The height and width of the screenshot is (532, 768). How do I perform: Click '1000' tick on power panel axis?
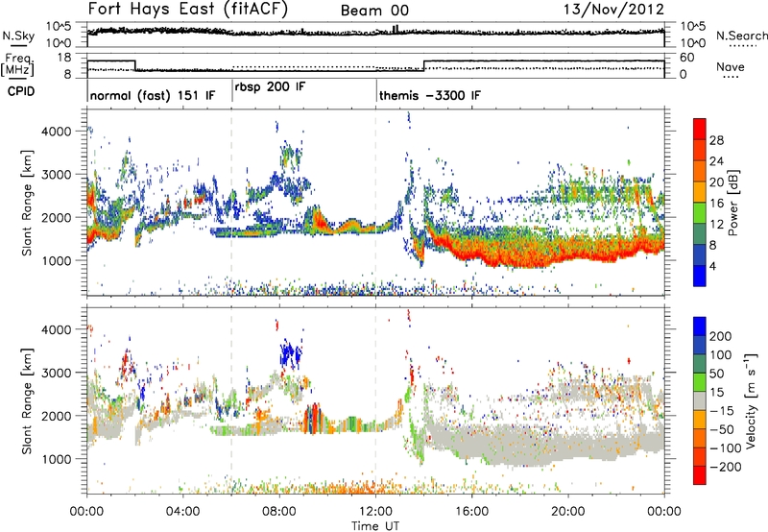56,260
